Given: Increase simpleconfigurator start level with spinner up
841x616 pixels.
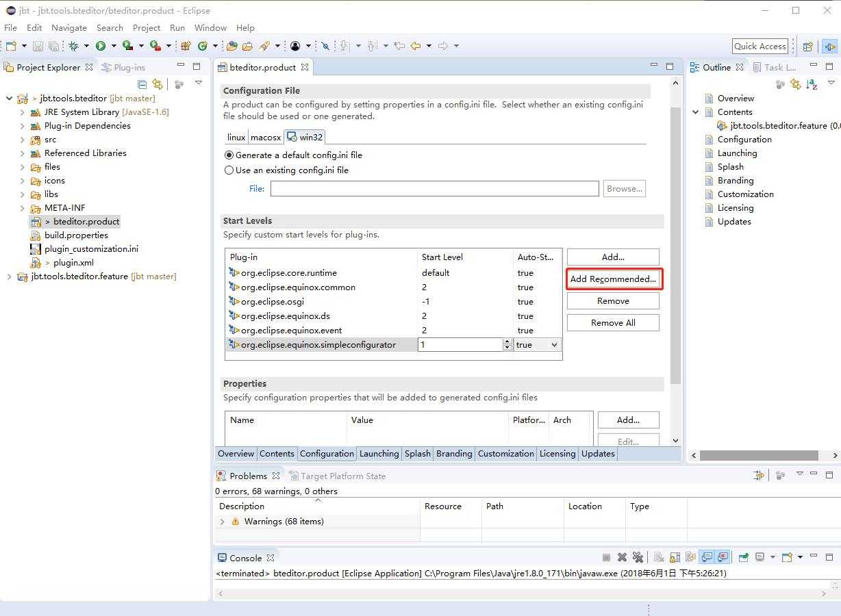Looking at the screenshot, I should tap(507, 342).
